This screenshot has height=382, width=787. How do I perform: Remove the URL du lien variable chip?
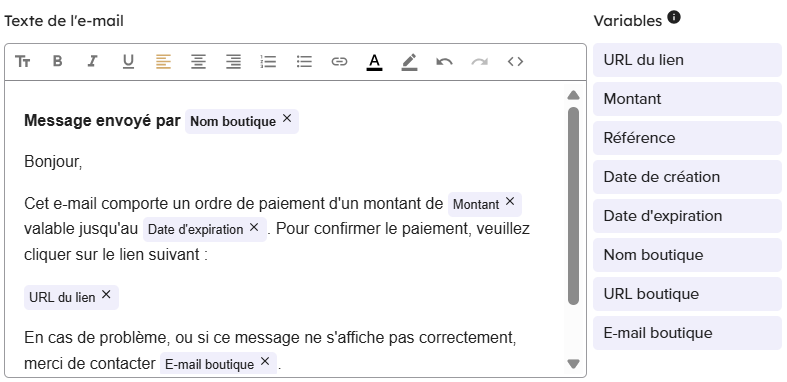[106, 295]
